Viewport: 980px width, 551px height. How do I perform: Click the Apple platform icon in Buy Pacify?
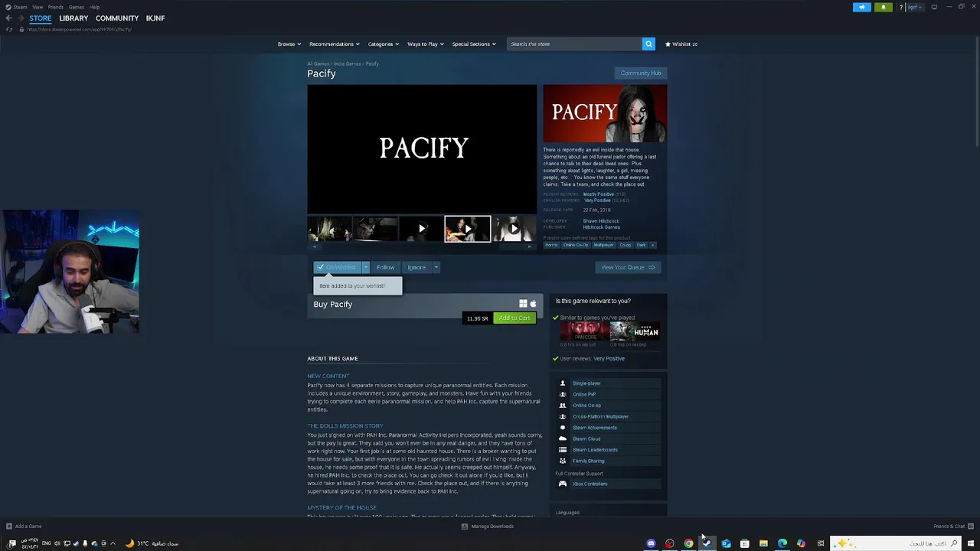[x=533, y=304]
